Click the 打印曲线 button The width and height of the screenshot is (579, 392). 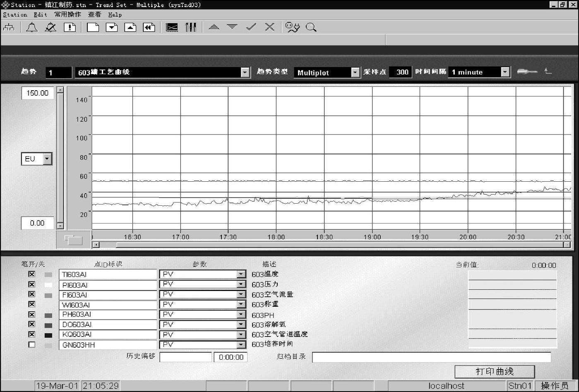pos(495,371)
